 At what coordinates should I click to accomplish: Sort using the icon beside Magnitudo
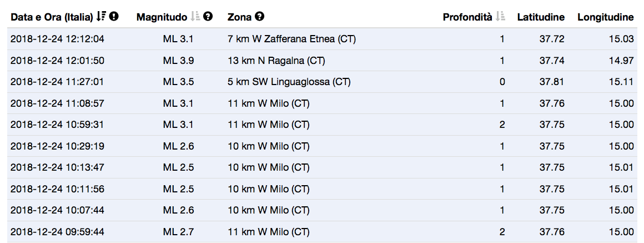point(195,17)
